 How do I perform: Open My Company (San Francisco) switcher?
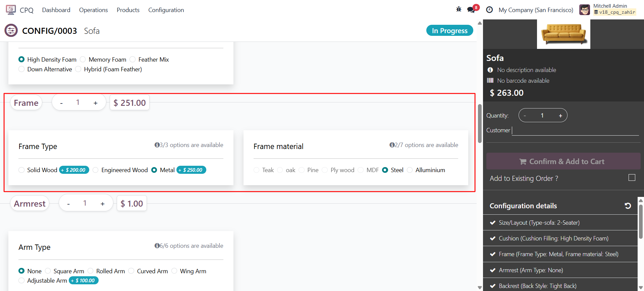536,10
